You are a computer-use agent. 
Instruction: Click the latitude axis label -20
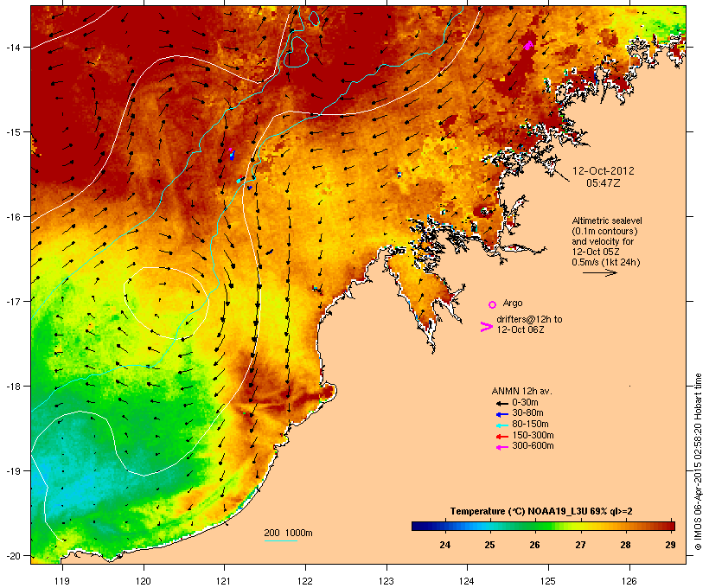tap(12, 555)
